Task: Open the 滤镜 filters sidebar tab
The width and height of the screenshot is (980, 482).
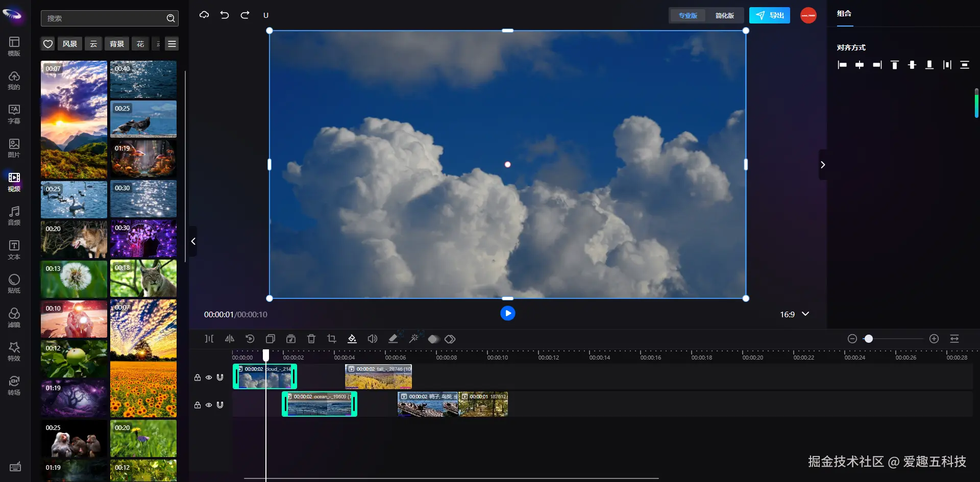Action: [x=14, y=318]
